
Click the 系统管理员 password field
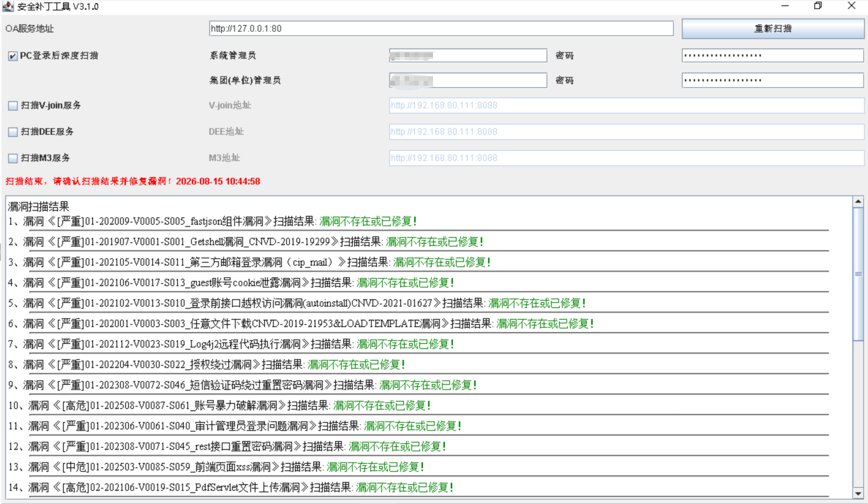(773, 56)
